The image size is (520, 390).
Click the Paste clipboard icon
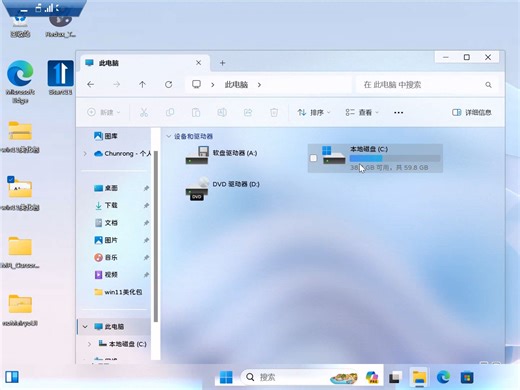196,112
